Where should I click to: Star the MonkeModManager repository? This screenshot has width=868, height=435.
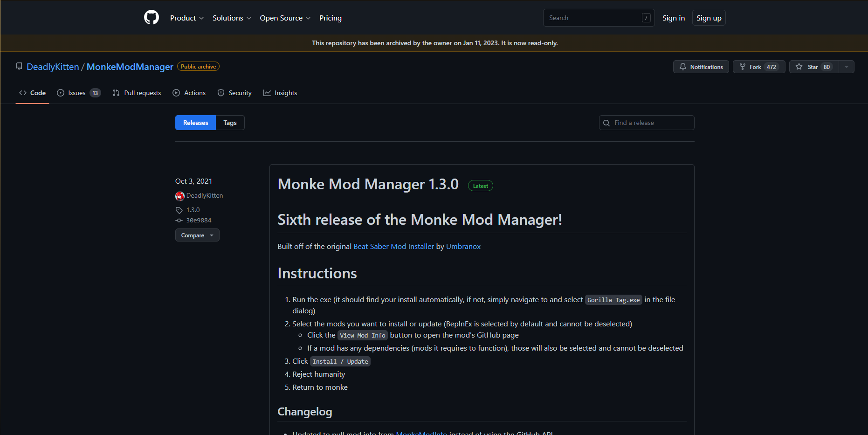[813, 67]
